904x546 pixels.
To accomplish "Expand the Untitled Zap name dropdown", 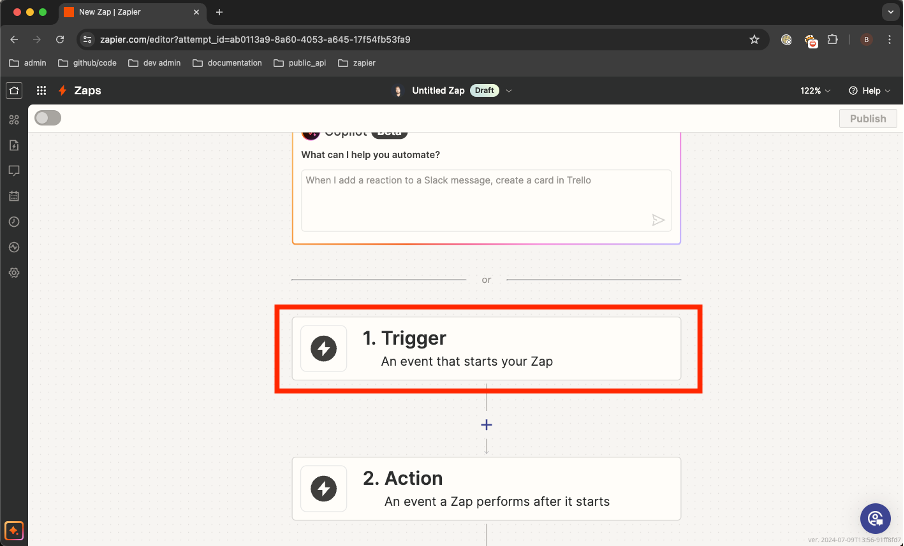I will (508, 91).
